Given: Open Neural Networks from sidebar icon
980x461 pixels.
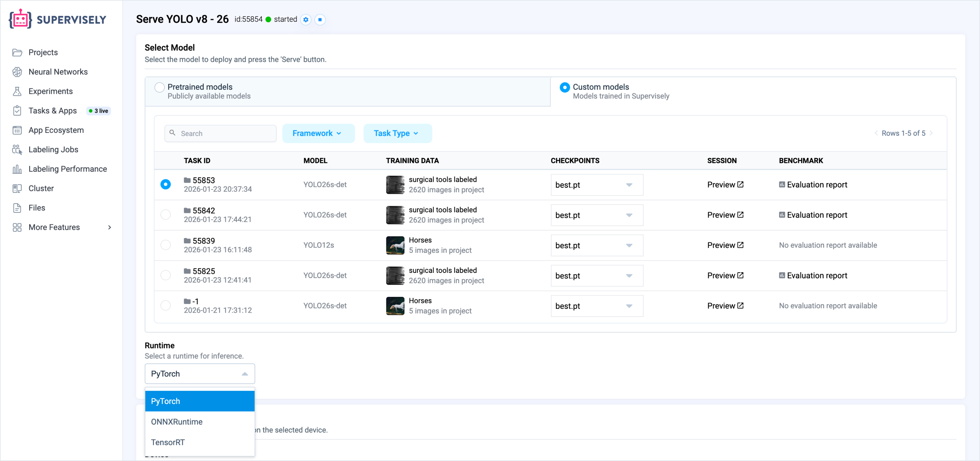Looking at the screenshot, I should [17, 72].
